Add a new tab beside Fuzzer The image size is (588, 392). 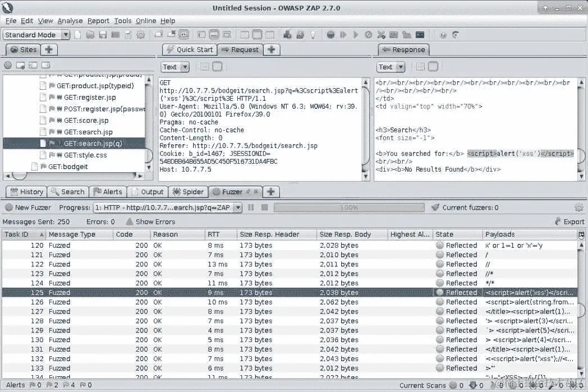tap(271, 191)
